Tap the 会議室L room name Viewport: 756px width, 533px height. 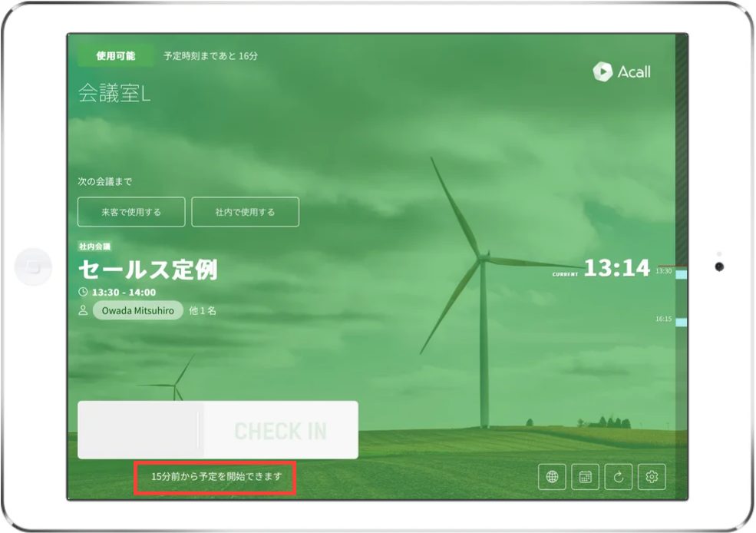coord(114,94)
